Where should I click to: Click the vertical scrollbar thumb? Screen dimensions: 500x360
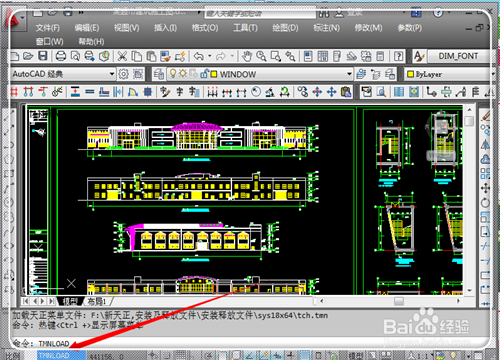tap(469, 121)
